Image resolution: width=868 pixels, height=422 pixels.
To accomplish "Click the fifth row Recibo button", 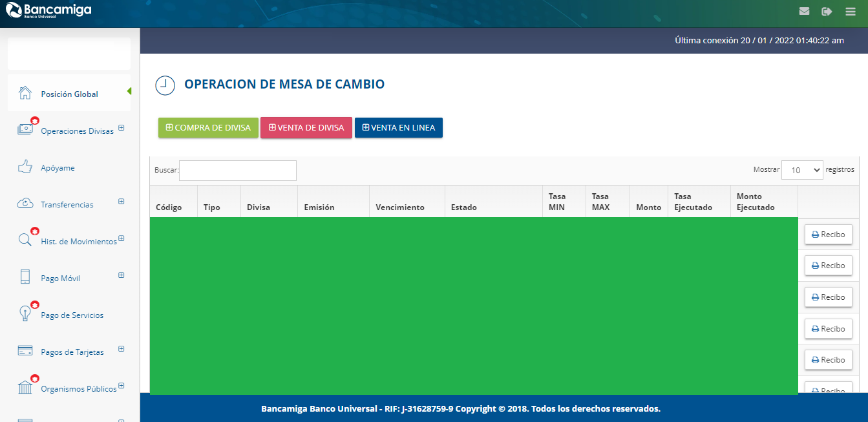I will (x=829, y=360).
